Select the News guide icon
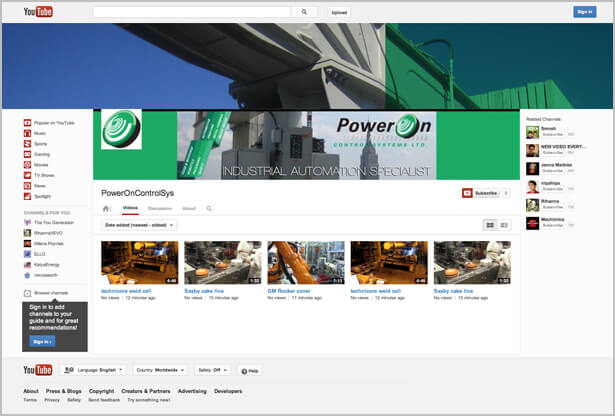 (x=27, y=186)
